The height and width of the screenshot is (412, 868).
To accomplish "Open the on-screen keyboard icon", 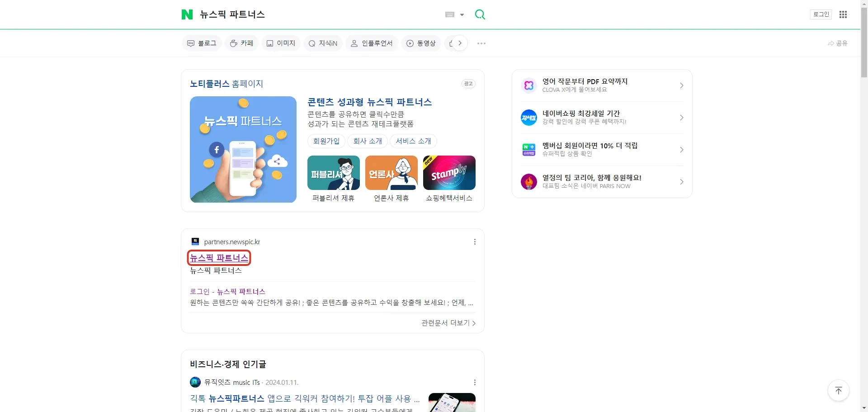I will (449, 14).
